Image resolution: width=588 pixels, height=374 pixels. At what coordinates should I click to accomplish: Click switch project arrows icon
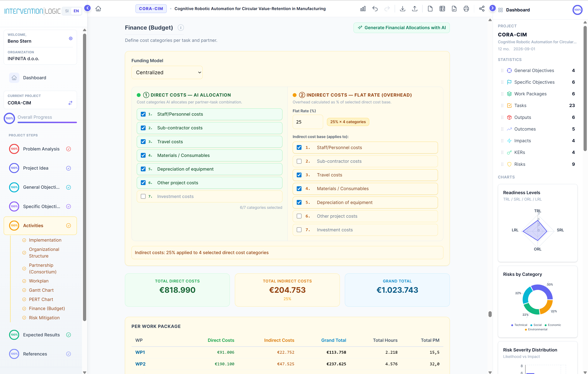70,103
